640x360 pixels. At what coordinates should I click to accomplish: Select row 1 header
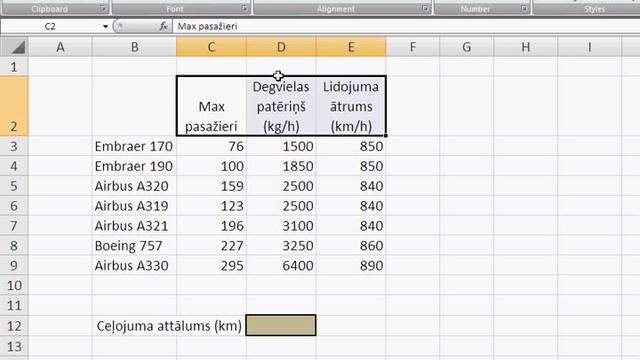point(14,67)
